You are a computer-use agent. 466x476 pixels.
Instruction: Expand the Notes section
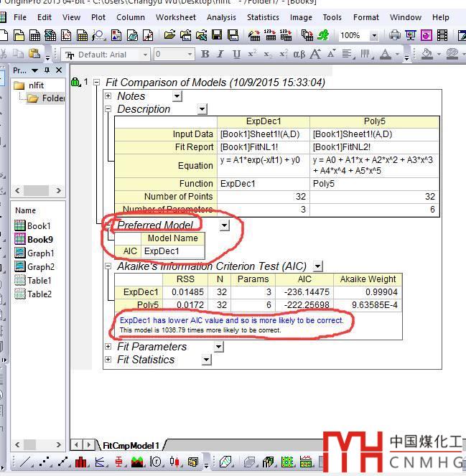[x=108, y=96]
